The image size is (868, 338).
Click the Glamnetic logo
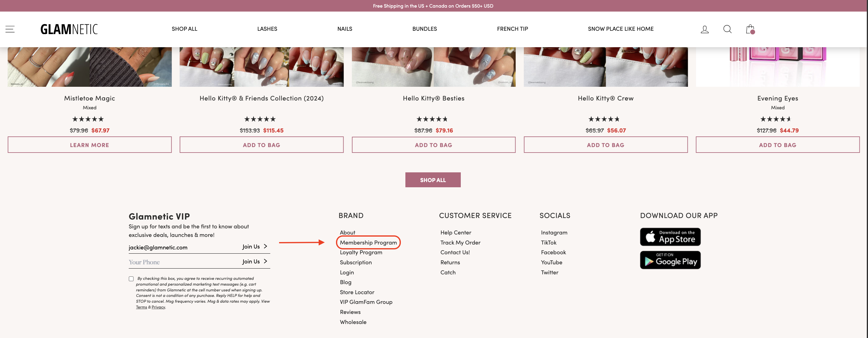(69, 29)
